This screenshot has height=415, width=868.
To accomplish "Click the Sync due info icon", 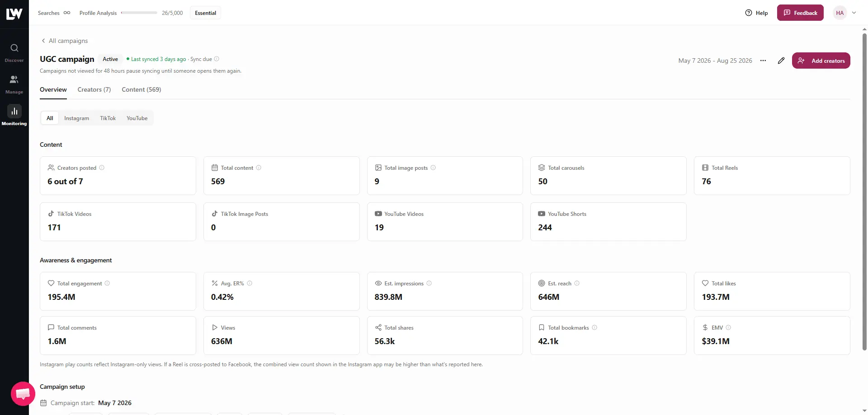I will click(x=217, y=59).
